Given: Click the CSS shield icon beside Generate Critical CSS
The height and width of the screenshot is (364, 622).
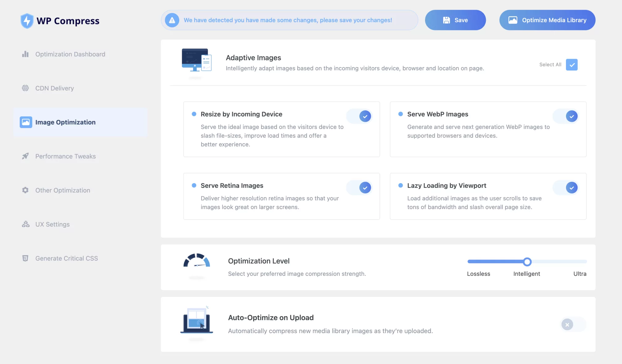Looking at the screenshot, I should (25, 258).
